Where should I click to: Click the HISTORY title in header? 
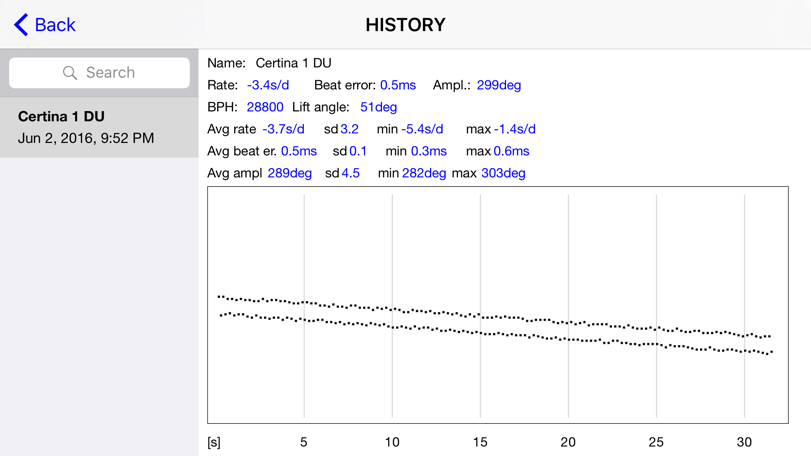(x=405, y=25)
